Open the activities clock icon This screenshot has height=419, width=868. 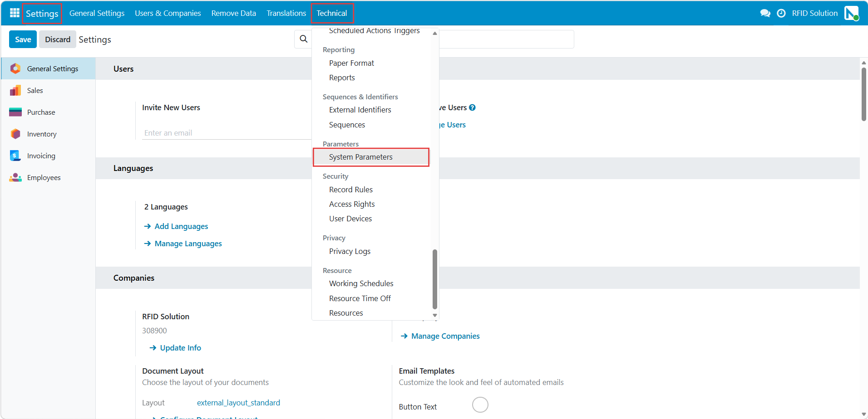(781, 13)
